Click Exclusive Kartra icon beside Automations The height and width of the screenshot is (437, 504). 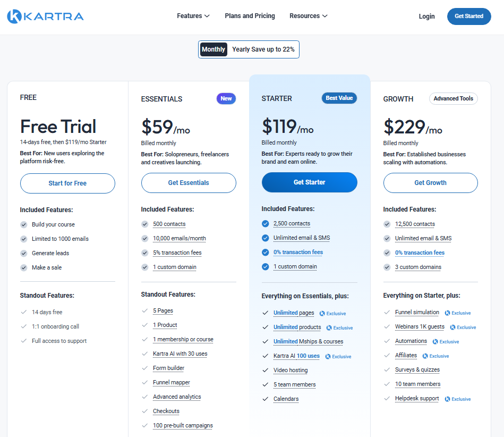click(435, 342)
